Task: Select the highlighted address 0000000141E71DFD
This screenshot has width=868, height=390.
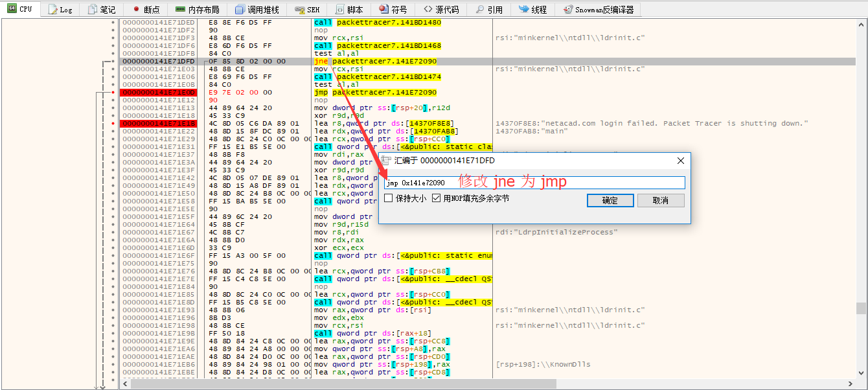Action: [158, 62]
